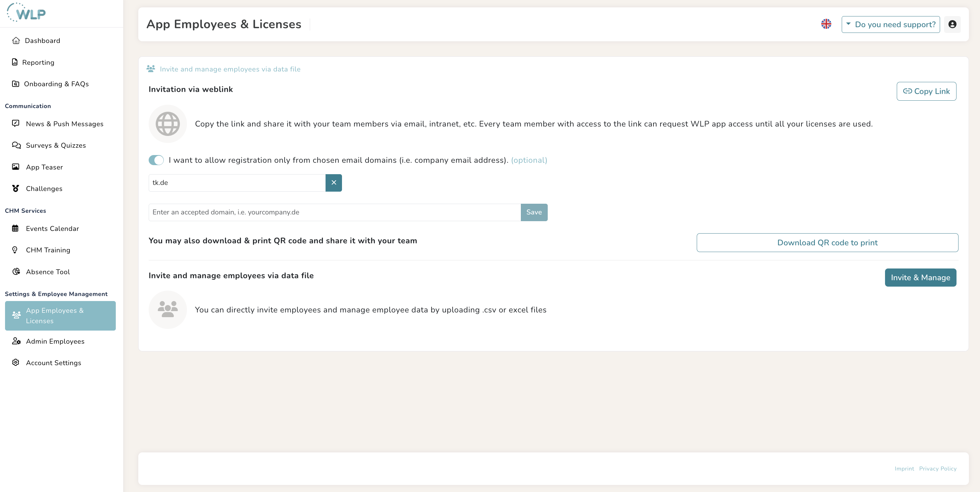Open the user profile icon
The width and height of the screenshot is (980, 492).
(x=952, y=24)
